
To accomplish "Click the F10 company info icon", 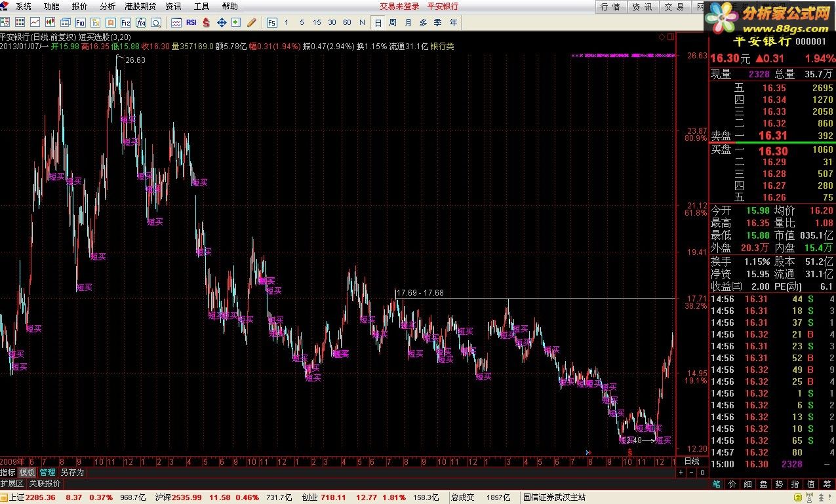I will point(80,22).
